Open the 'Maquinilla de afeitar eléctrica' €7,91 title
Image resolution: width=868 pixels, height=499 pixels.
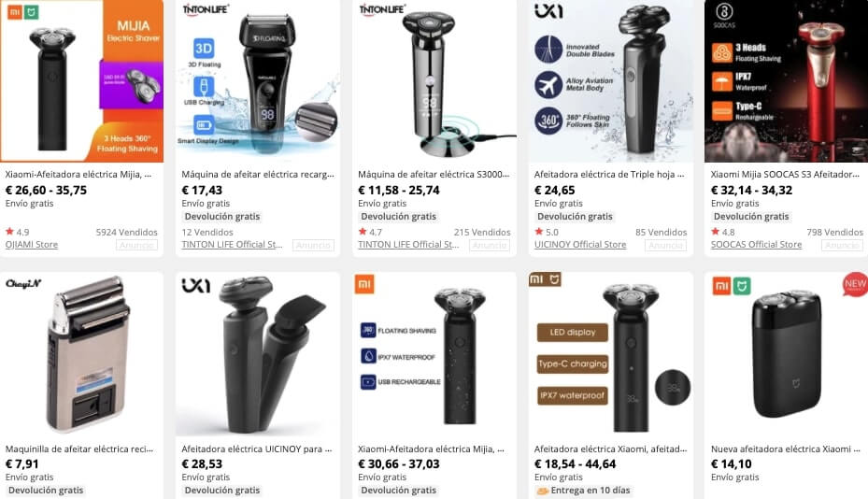coord(79,449)
